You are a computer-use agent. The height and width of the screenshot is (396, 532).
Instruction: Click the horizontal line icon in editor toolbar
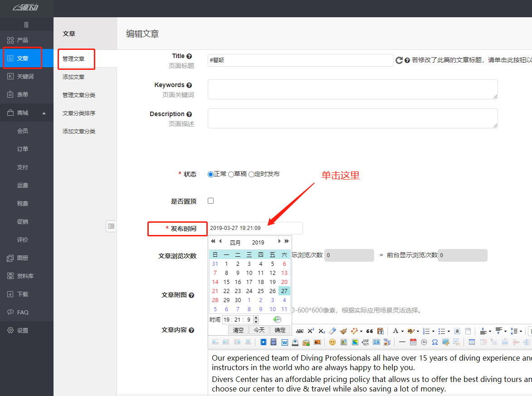click(x=402, y=342)
